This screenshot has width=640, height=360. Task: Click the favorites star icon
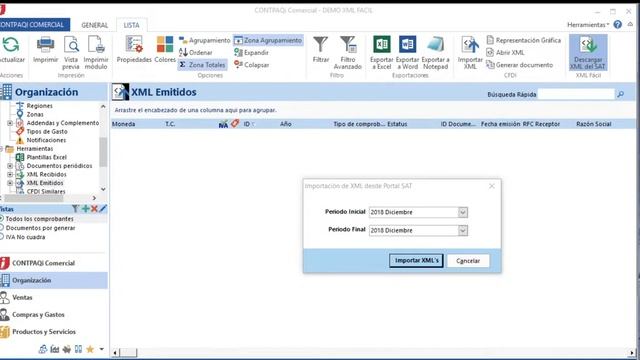(x=90, y=349)
